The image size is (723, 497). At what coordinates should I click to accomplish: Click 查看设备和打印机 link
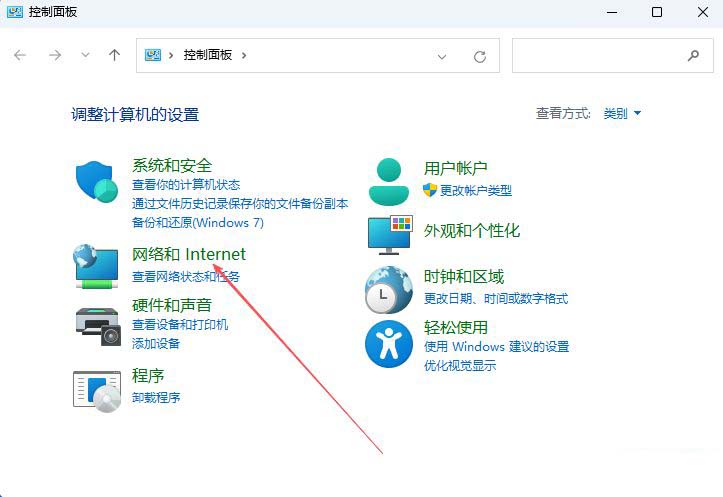click(180, 325)
